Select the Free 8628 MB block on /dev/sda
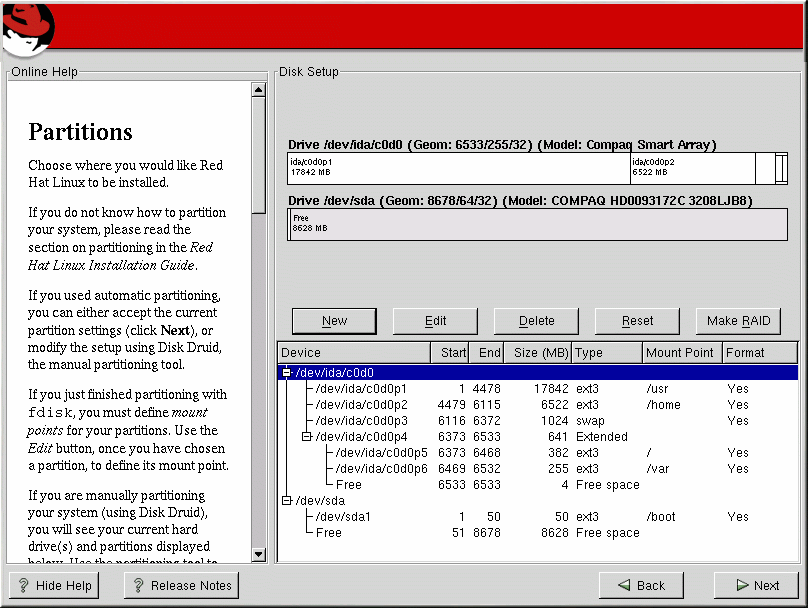 click(x=537, y=224)
